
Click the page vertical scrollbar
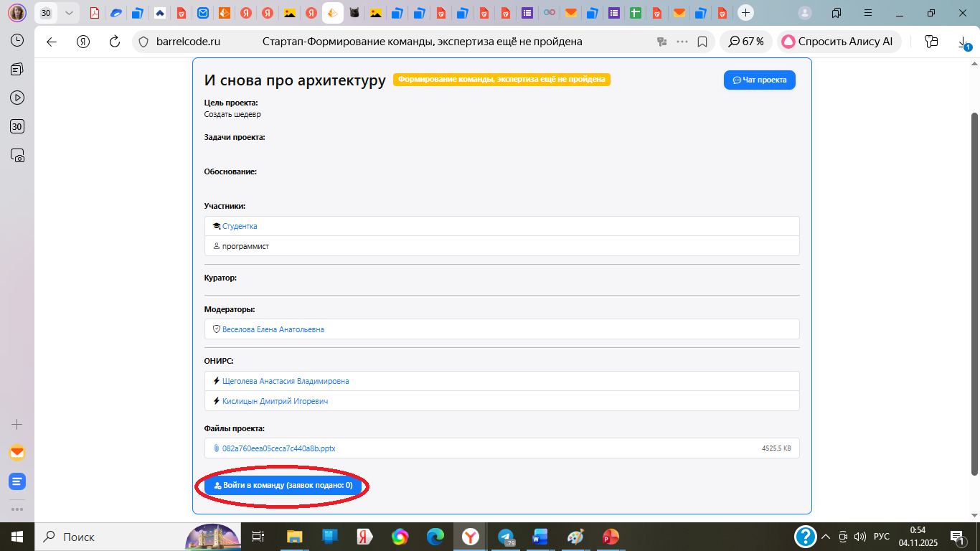point(974,293)
